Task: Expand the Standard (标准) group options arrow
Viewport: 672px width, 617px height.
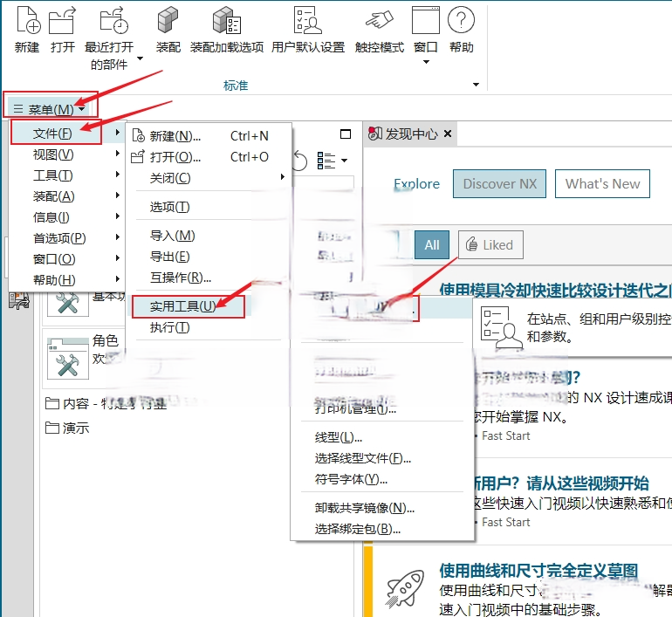Action: point(476,85)
